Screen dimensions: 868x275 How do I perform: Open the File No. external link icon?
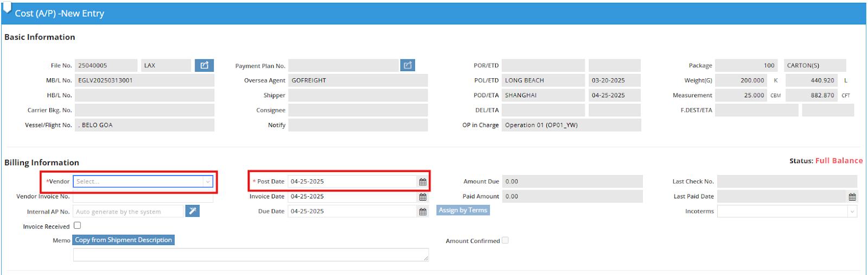tap(204, 65)
